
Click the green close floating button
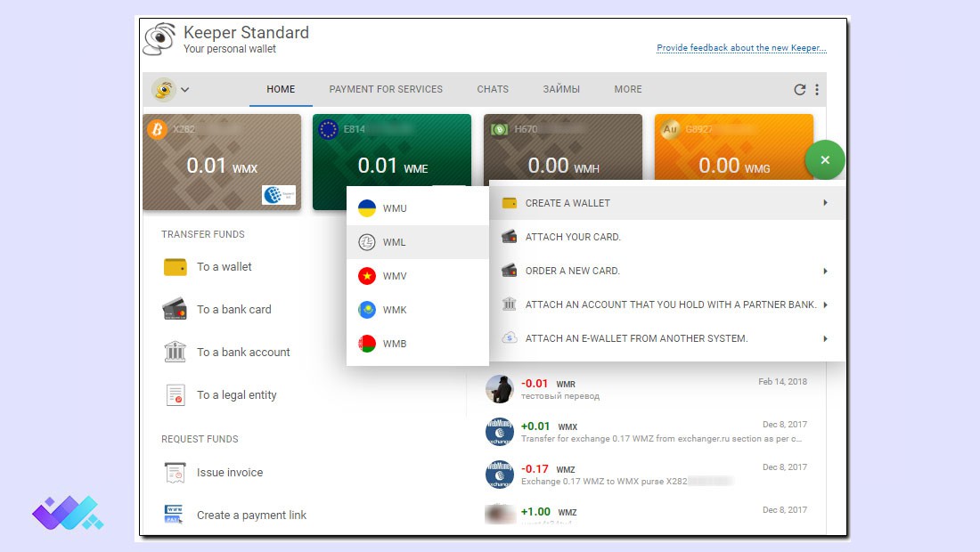(x=824, y=160)
